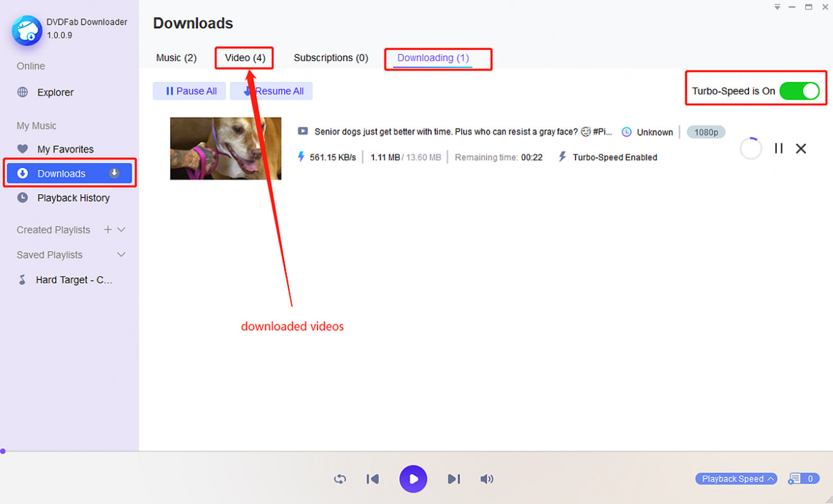Turn off the Turbo-Speed switch
This screenshot has width=833, height=504.
799,91
